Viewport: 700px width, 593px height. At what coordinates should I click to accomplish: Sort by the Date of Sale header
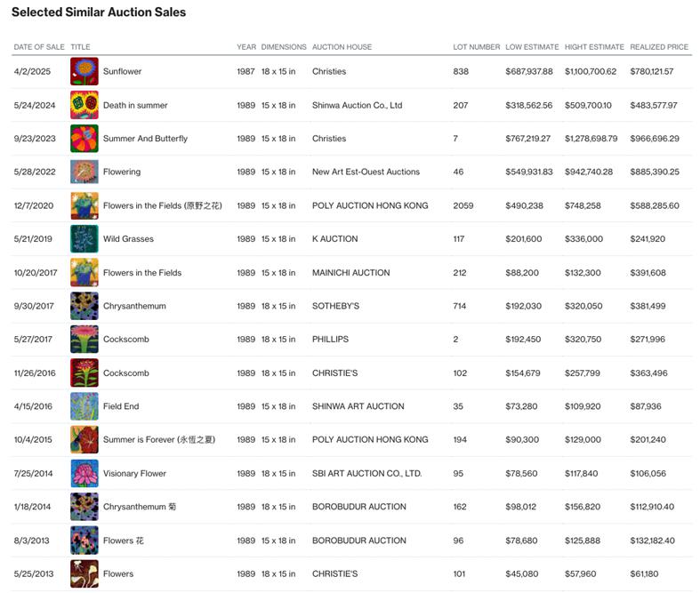[39, 47]
